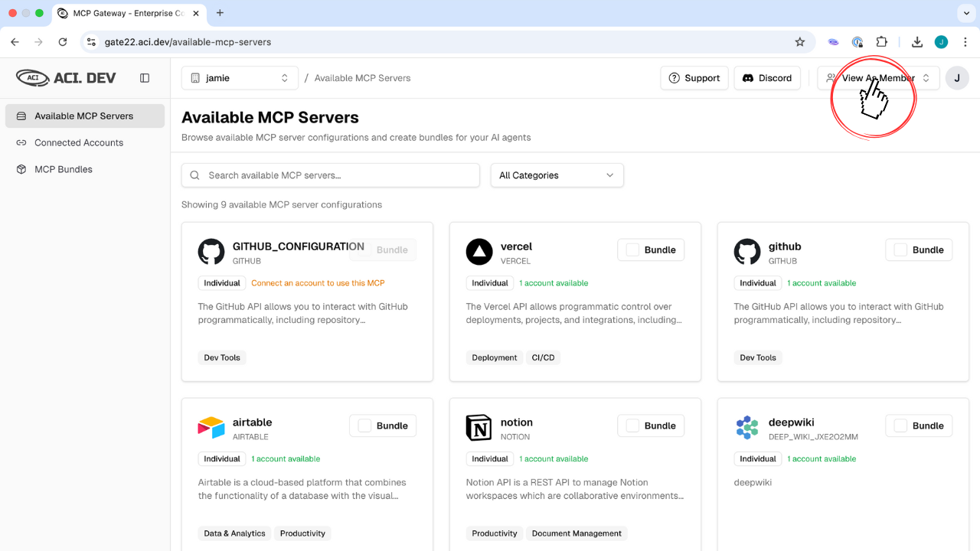
Task: Check the Bundle box for deepwiki
Action: [x=900, y=426]
